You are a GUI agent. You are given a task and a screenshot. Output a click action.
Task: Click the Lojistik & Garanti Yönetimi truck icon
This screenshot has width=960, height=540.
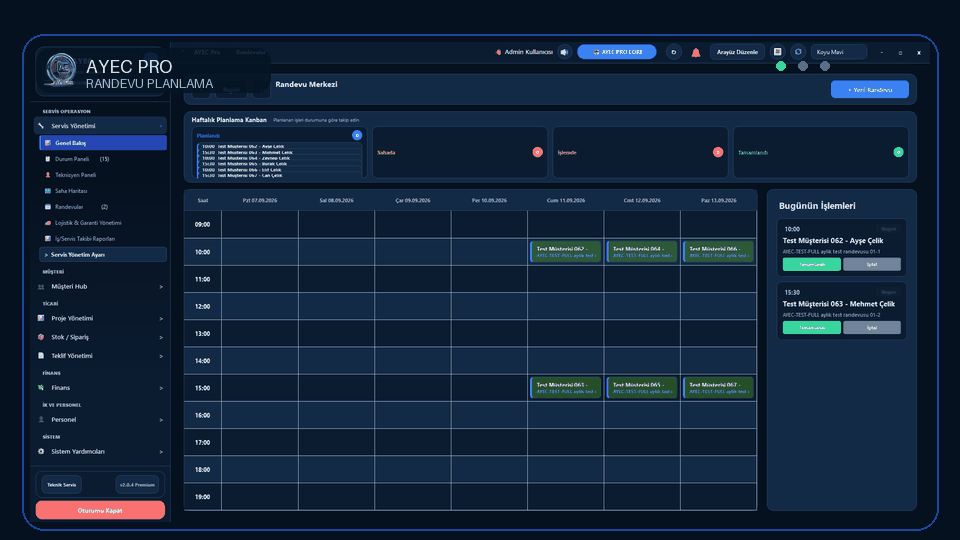(x=48, y=223)
